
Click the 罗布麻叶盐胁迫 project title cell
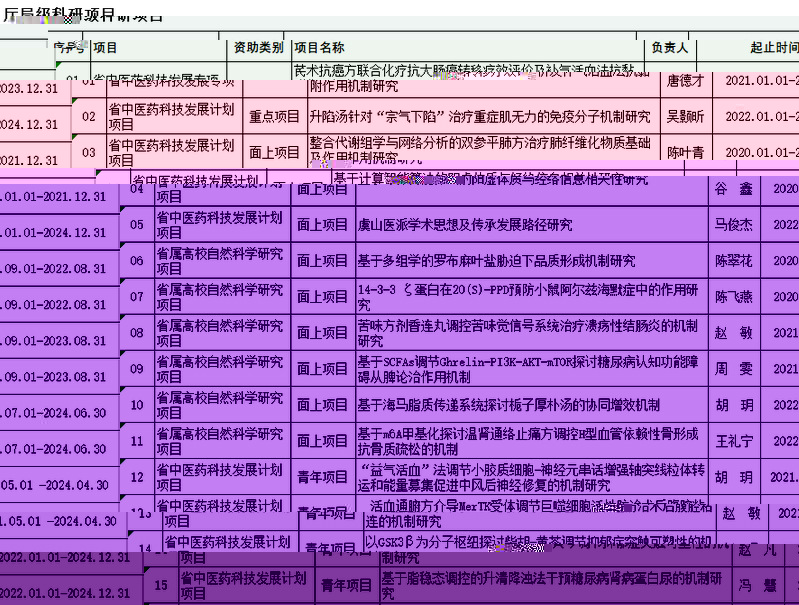pyautogui.click(x=496, y=261)
